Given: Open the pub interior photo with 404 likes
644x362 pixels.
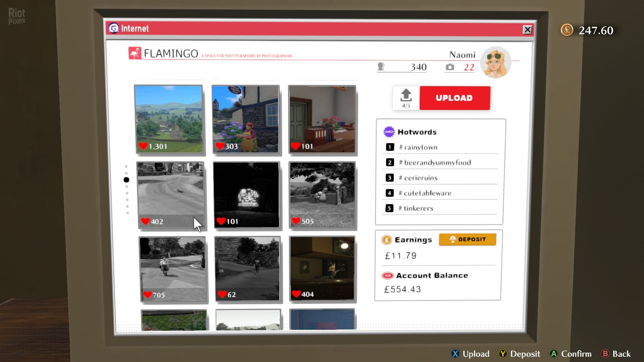Looking at the screenshot, I should (322, 268).
